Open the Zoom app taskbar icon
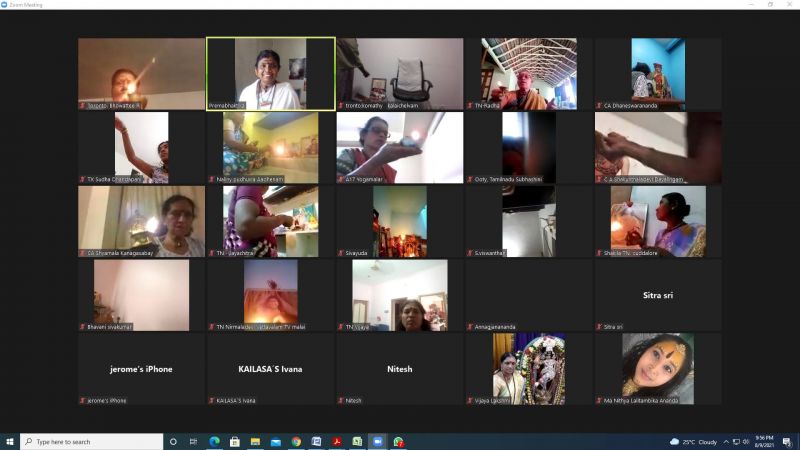The height and width of the screenshot is (450, 800). (378, 441)
